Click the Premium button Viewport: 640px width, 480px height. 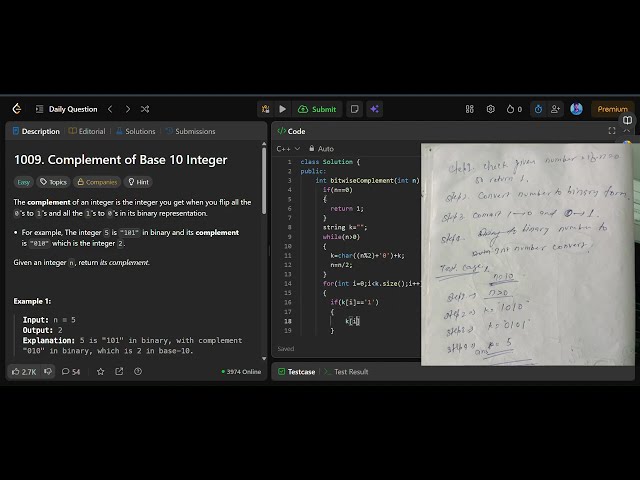point(613,109)
